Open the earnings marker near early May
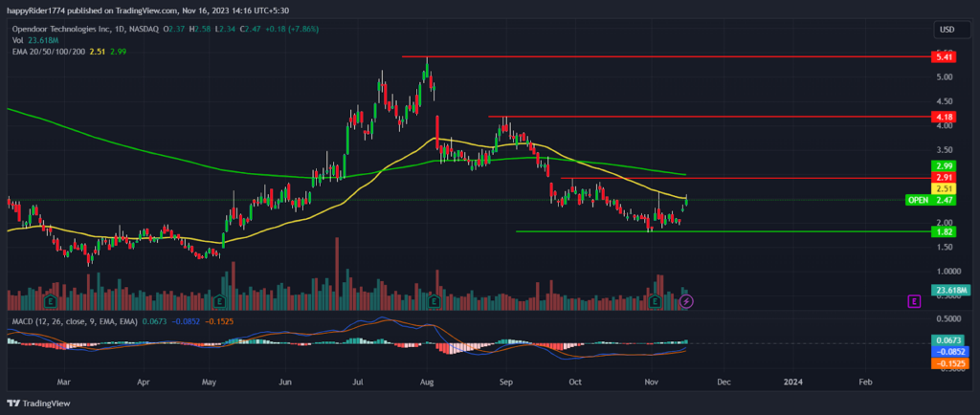The height and width of the screenshot is (415, 980). [x=220, y=301]
